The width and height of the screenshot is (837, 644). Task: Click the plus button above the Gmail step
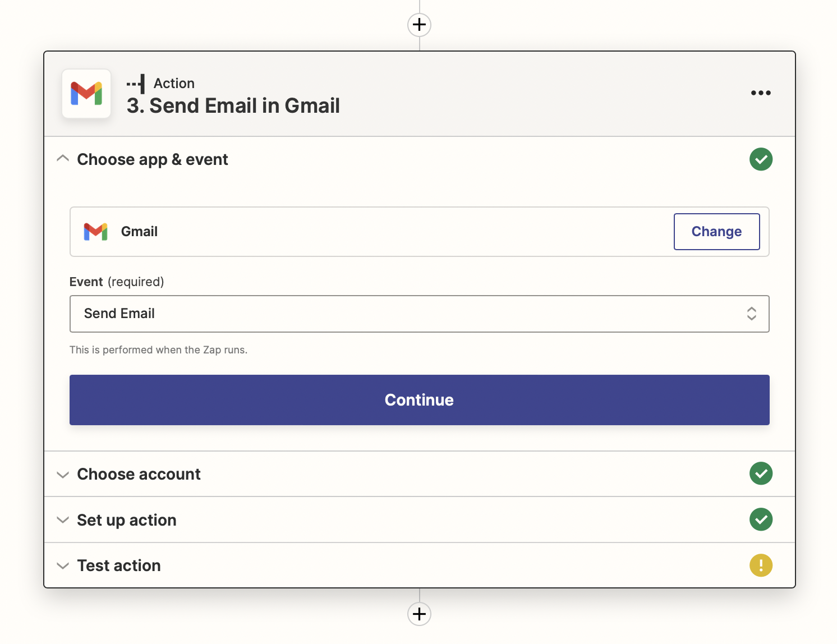pyautogui.click(x=419, y=25)
